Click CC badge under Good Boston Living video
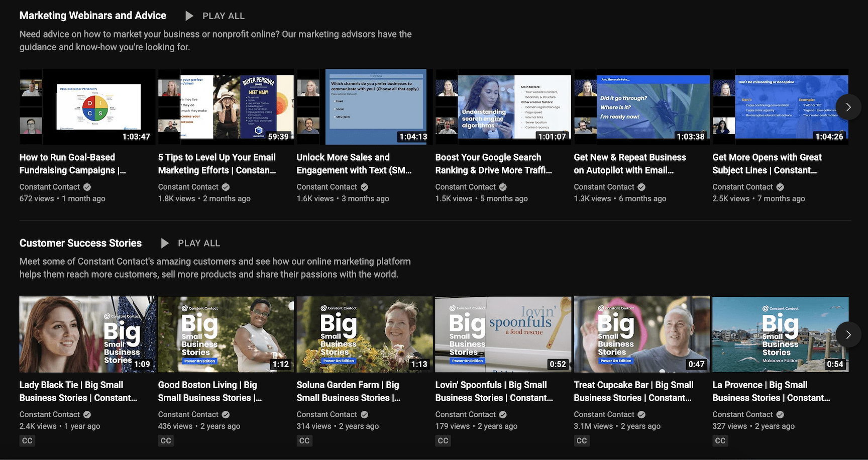The width and height of the screenshot is (868, 460). [166, 441]
